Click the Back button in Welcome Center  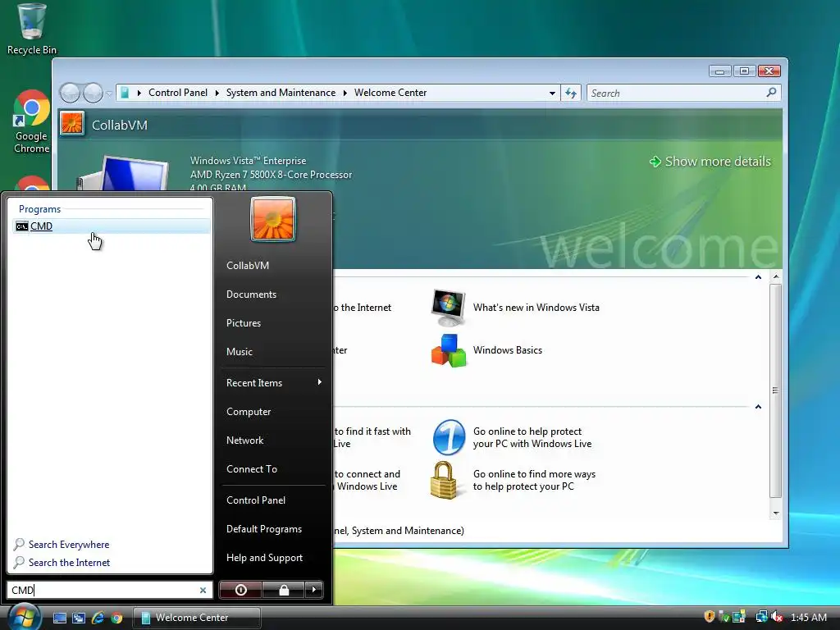[x=70, y=93]
